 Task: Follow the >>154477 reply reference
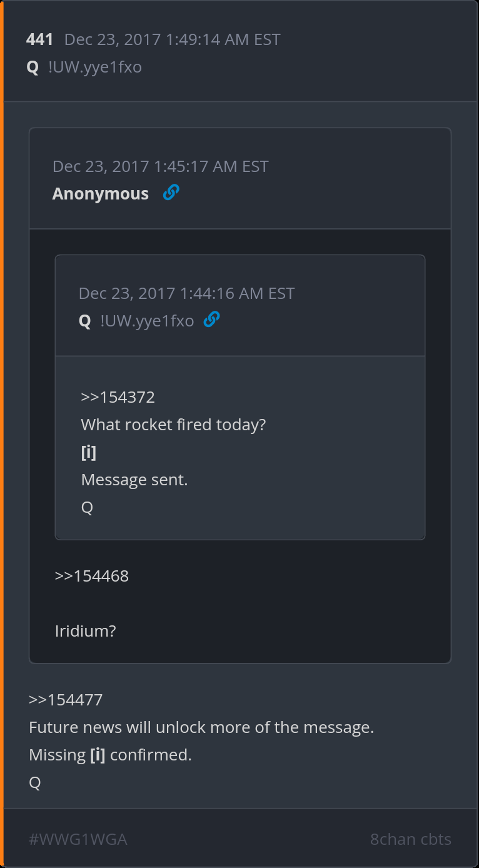coord(66,700)
